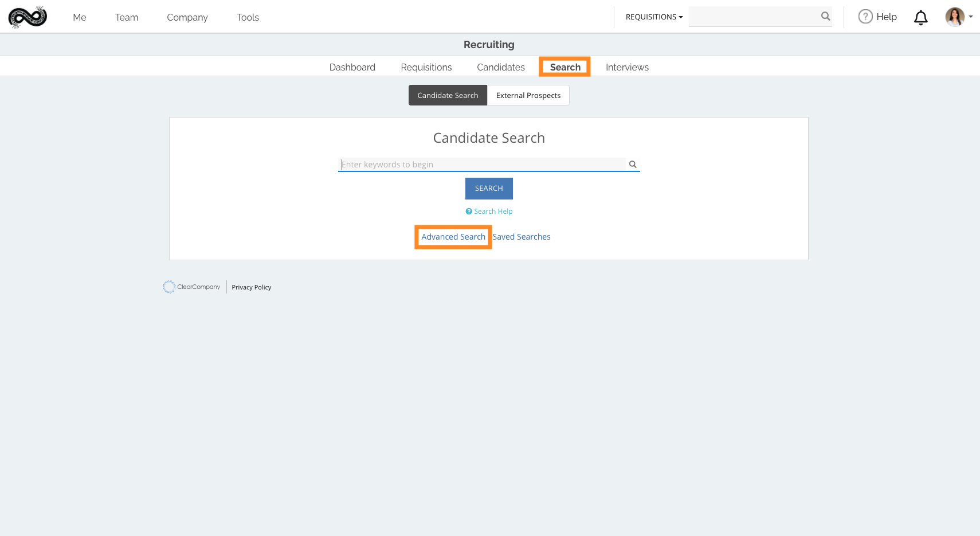
Task: Open the Tools menu
Action: [x=248, y=17]
